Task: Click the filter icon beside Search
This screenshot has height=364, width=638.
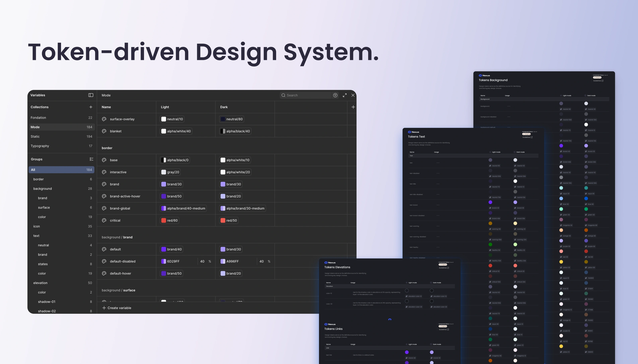Action: coord(335,95)
